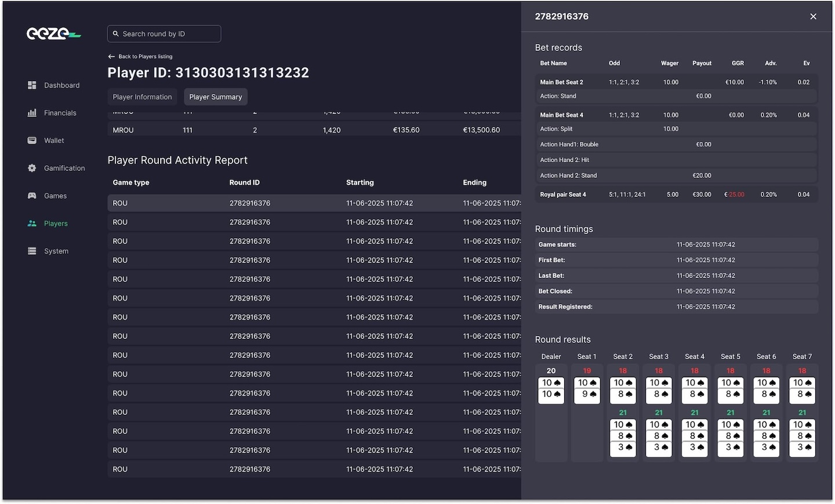Click the Gamification gear icon
Image resolution: width=835 pixels, height=504 pixels.
coord(32,168)
